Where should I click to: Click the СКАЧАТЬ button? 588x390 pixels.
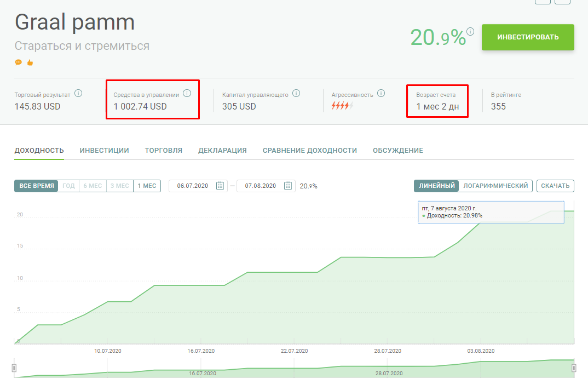pos(555,186)
